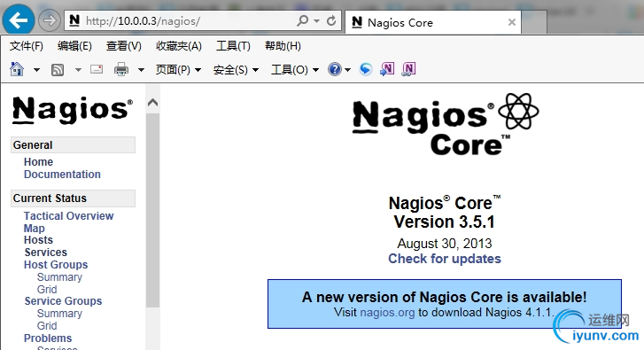This screenshot has width=644, height=350.
Task: Open the Service Groups link
Action: [x=63, y=300]
